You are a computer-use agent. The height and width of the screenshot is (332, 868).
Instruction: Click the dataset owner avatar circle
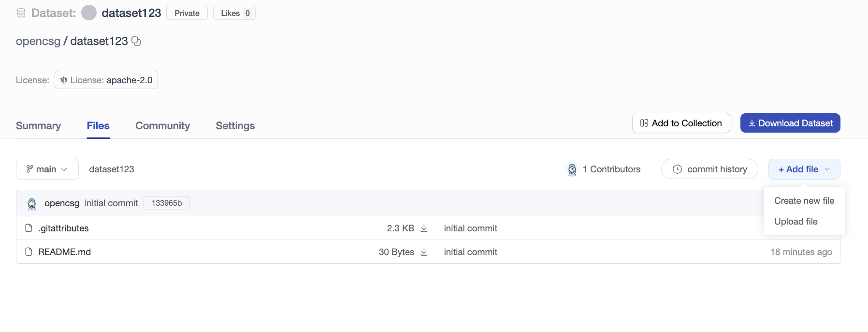click(x=89, y=13)
